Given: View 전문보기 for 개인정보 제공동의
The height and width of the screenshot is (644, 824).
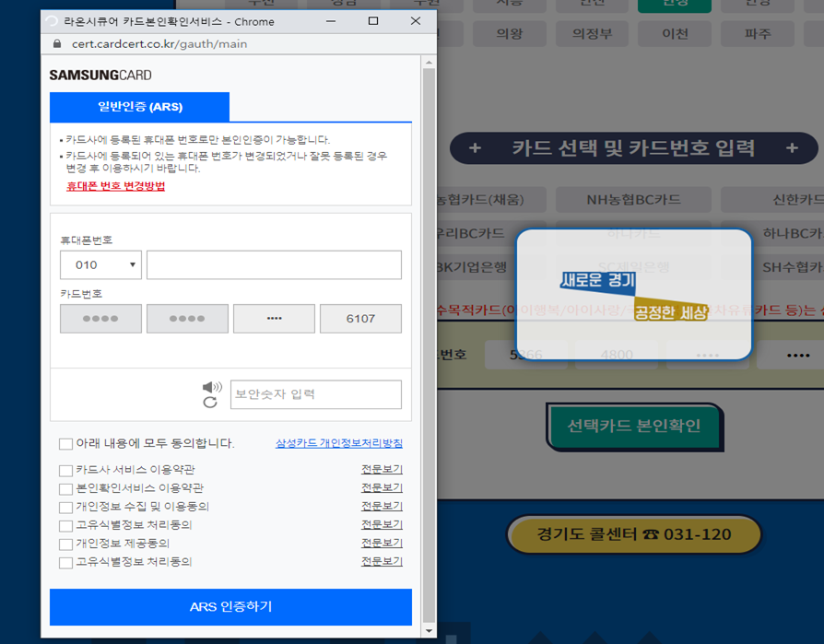Looking at the screenshot, I should [x=383, y=543].
